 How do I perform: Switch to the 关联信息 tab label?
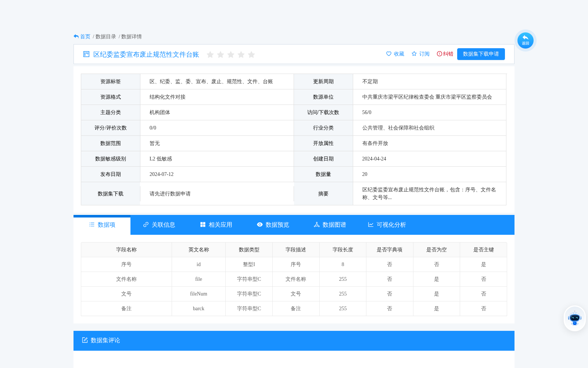pyautogui.click(x=164, y=225)
